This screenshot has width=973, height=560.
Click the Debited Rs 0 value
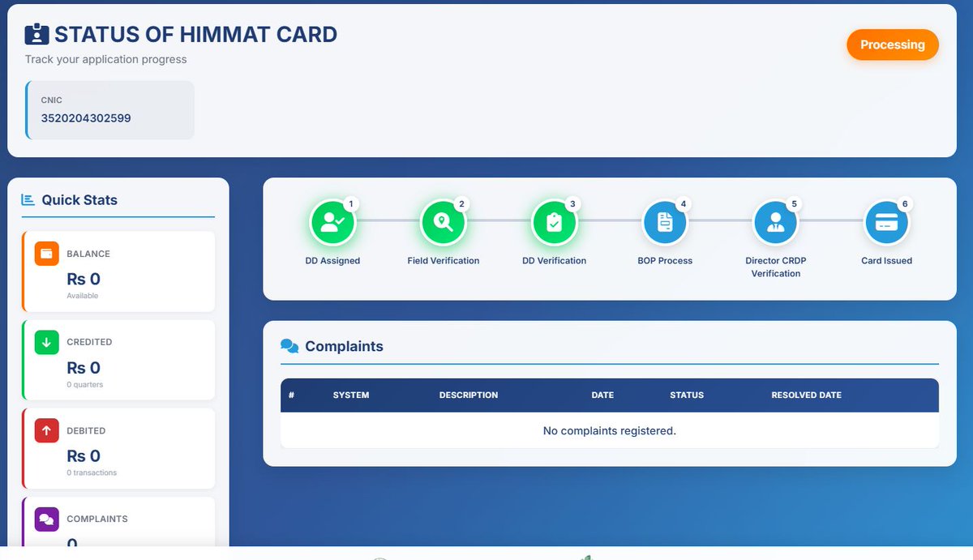[84, 455]
